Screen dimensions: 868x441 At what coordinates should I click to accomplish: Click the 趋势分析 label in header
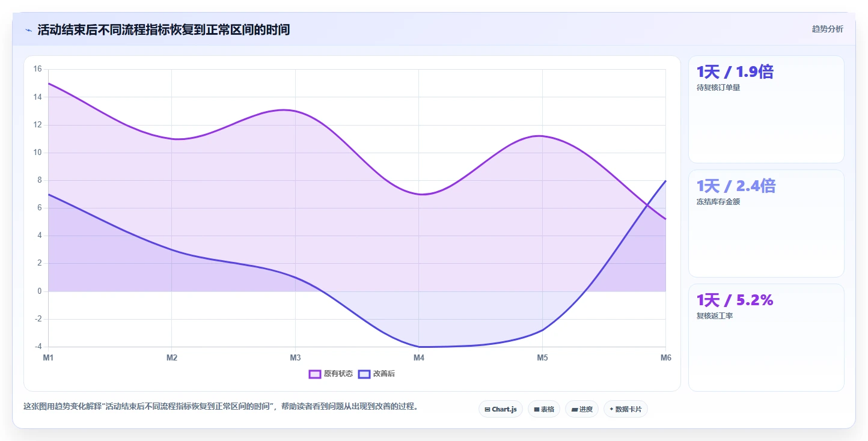click(x=827, y=29)
